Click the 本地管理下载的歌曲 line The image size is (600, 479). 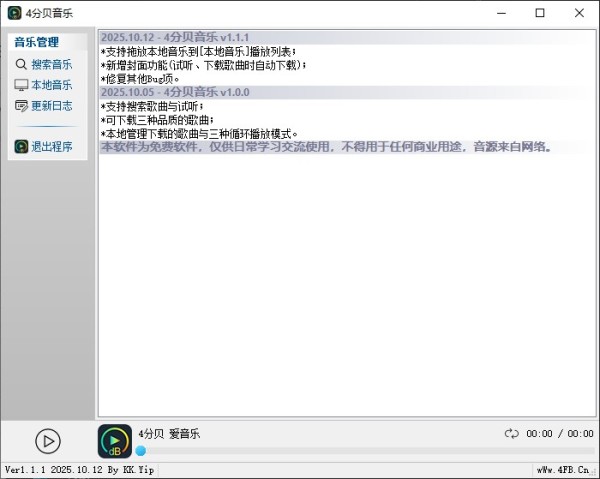pos(199,134)
